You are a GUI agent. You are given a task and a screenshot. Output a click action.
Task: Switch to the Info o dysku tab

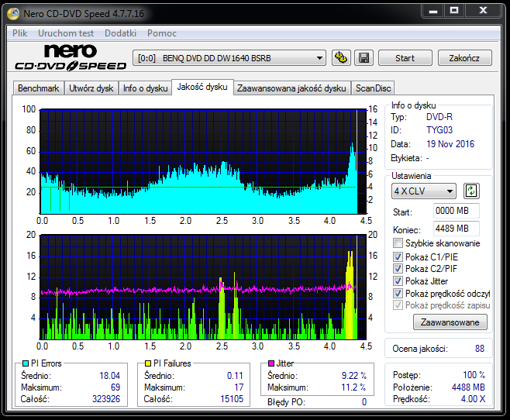145,88
